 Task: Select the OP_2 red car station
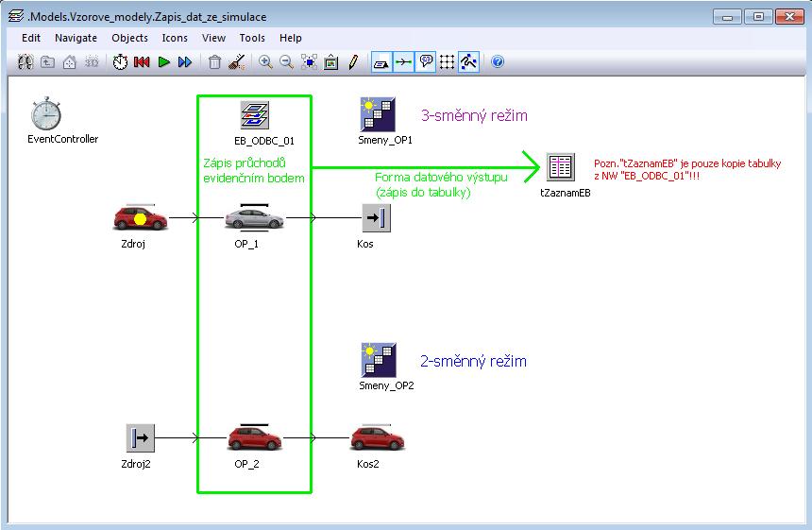[x=255, y=437]
